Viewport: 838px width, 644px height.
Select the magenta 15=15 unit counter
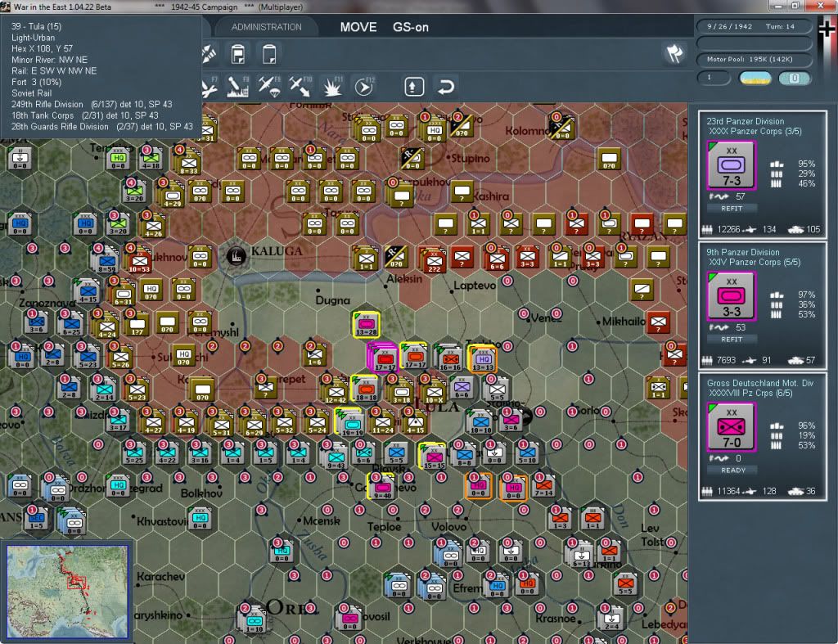[434, 457]
